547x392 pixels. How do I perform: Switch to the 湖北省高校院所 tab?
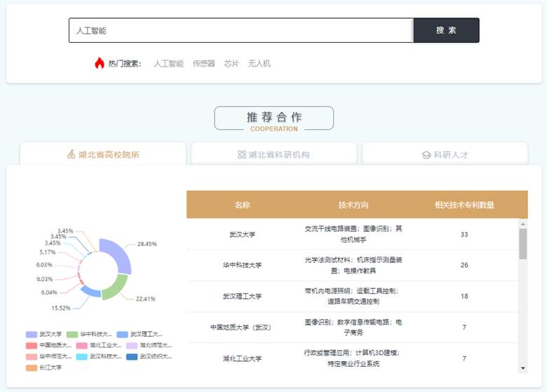[x=103, y=154]
